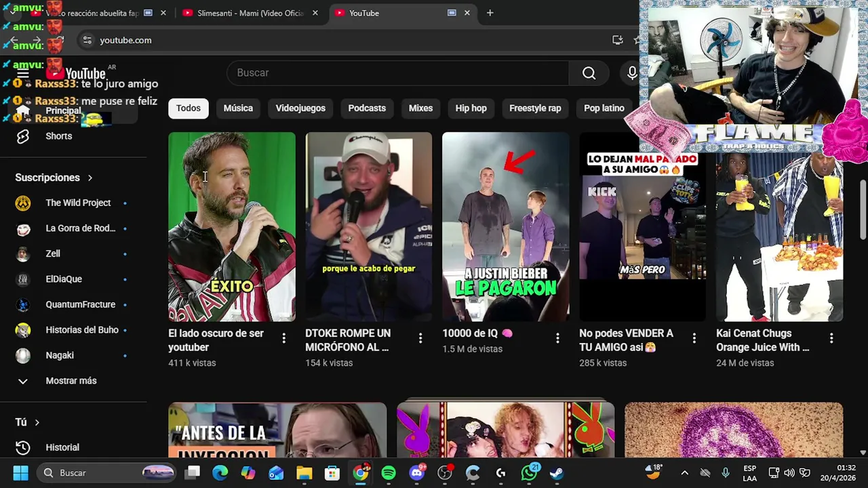
Task: Open video titled El lado oscuro de ser youtuber
Action: click(x=216, y=340)
